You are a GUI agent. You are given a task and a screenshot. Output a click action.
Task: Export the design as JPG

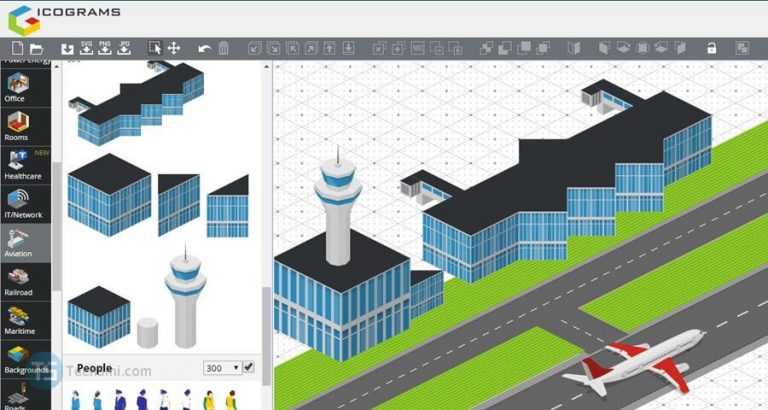[x=124, y=48]
